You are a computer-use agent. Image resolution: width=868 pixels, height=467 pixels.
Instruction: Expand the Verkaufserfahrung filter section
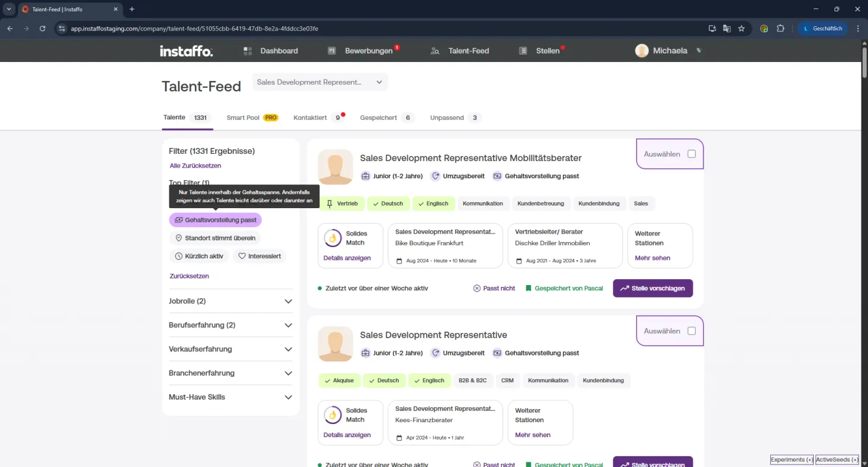coord(231,349)
